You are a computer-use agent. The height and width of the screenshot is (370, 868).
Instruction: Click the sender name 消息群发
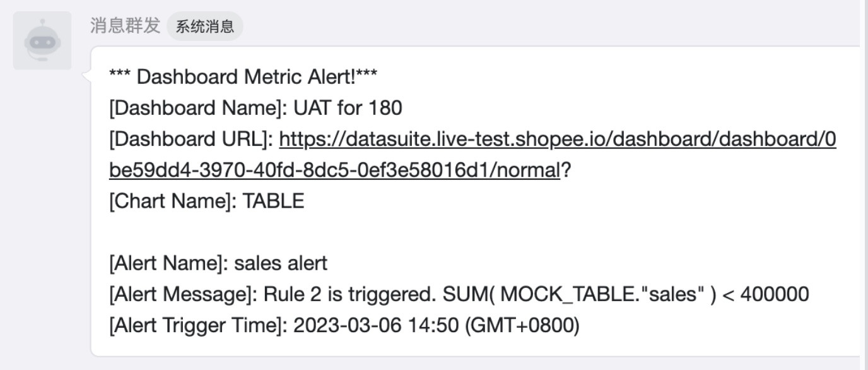126,26
